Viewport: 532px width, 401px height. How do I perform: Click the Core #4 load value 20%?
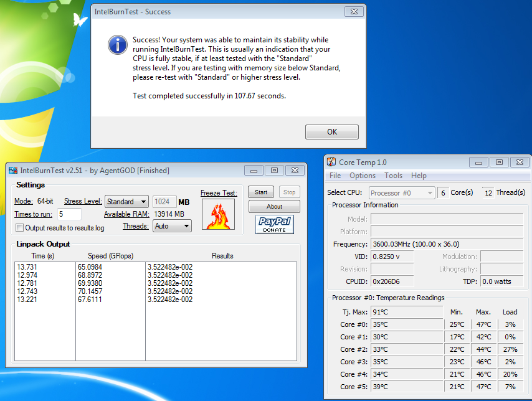pyautogui.click(x=510, y=375)
